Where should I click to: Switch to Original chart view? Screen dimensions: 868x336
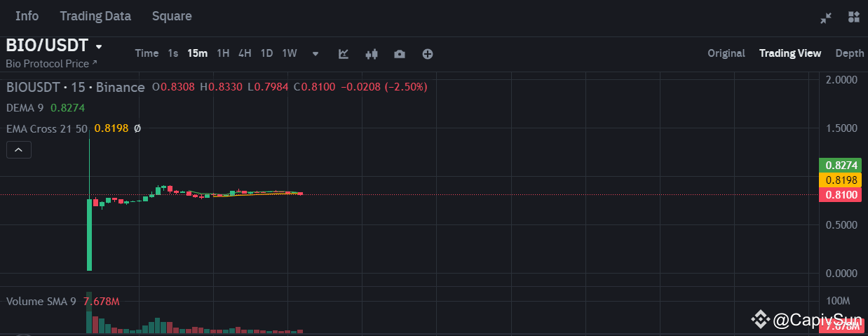click(726, 53)
